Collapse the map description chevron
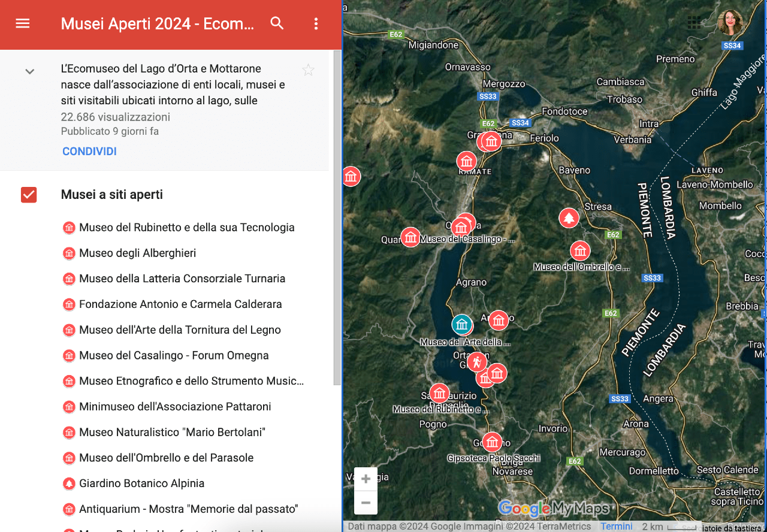 (29, 72)
